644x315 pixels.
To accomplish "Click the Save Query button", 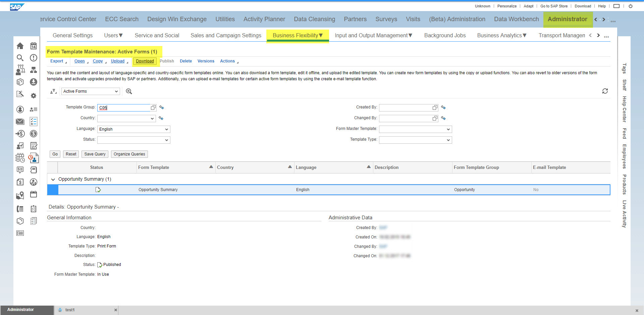I will click(95, 154).
